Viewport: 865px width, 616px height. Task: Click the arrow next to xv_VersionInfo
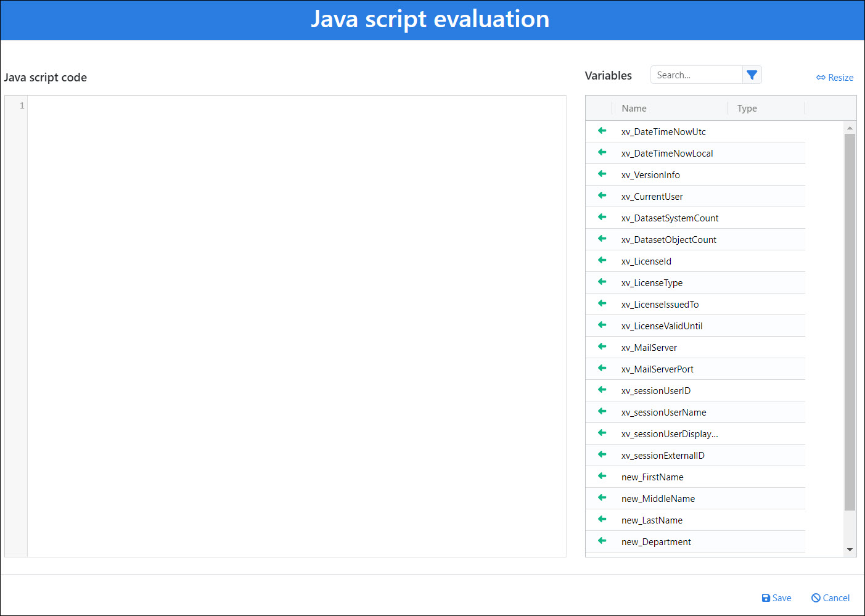(x=602, y=174)
